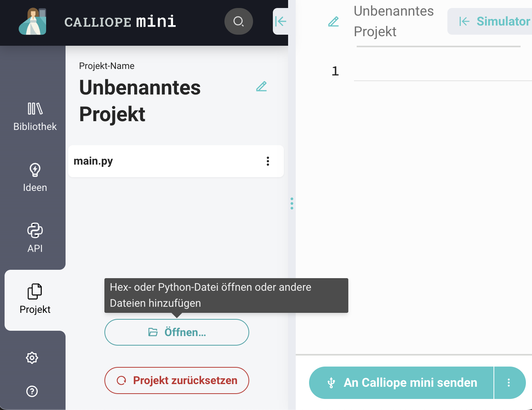
Task: Click Projekt zurücksetzen button
Action: [x=177, y=380]
